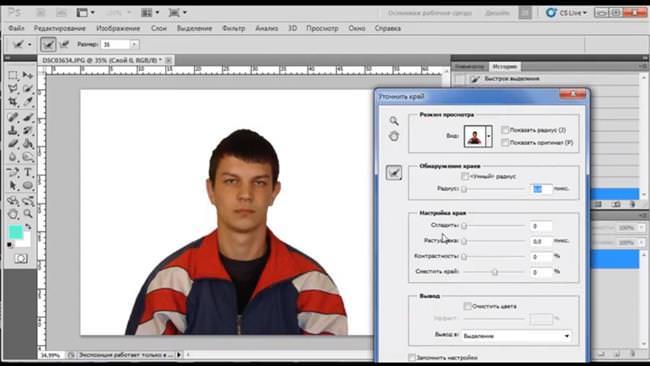Image resolution: width=650 pixels, height=366 pixels.
Task: Switch to the 'История' panel tab
Action: point(504,67)
